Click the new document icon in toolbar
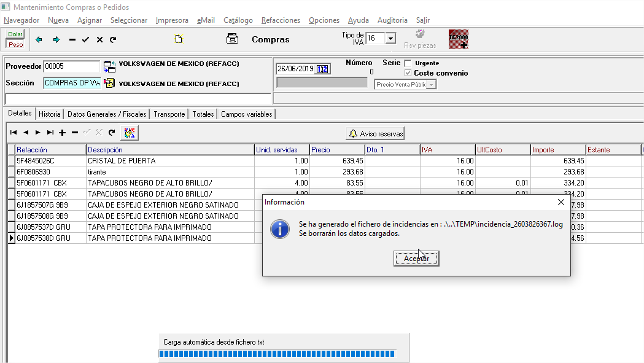The height and width of the screenshot is (363, 644). pos(179,40)
